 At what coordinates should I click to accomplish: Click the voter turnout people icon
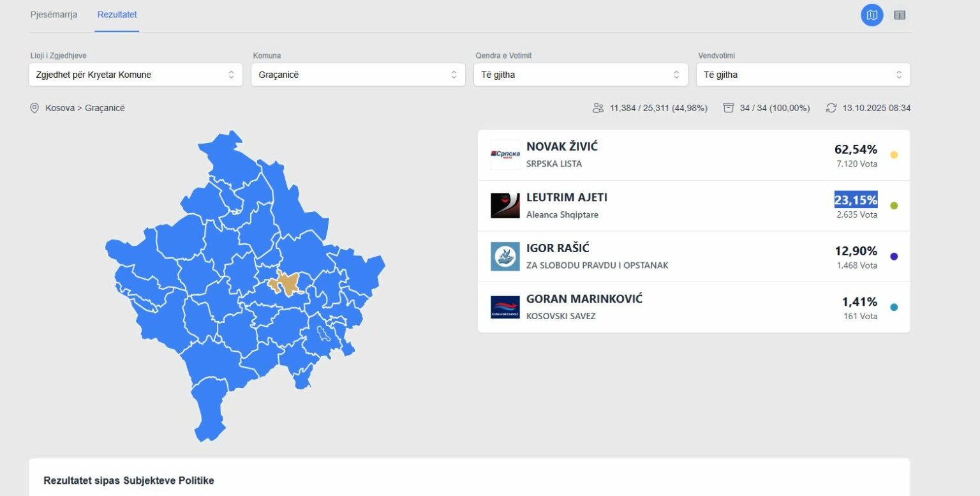coord(598,108)
